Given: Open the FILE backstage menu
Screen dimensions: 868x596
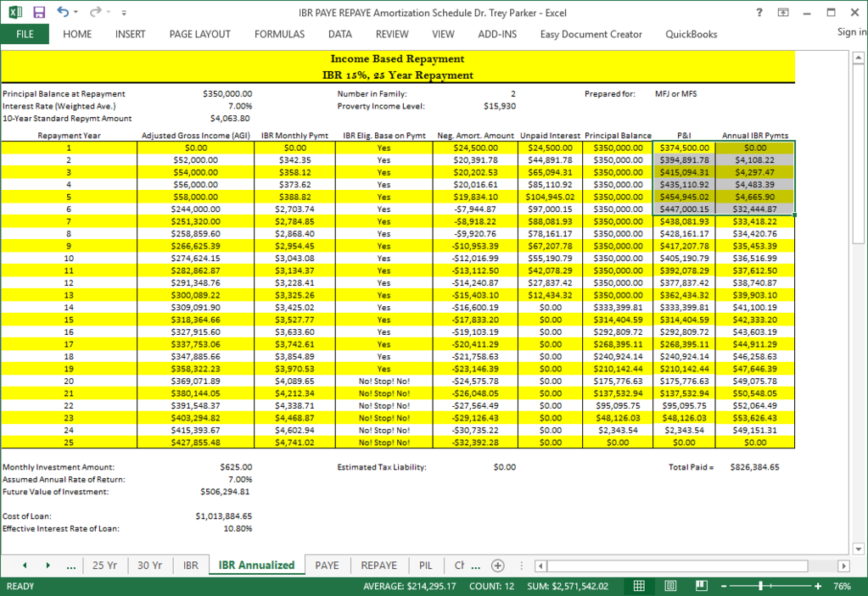Looking at the screenshot, I should 25,34.
